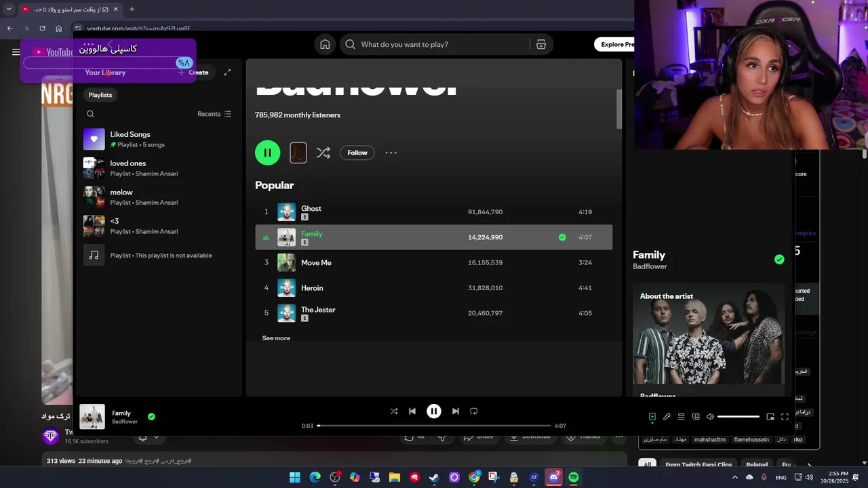Screen dimensions: 868x488
Task: Open Discord from taskbar
Action: [553, 477]
